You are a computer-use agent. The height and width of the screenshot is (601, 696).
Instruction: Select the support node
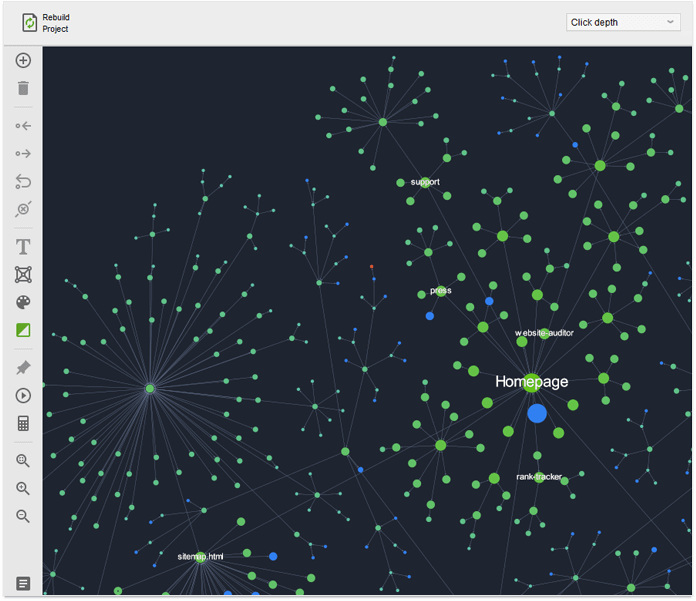(425, 182)
